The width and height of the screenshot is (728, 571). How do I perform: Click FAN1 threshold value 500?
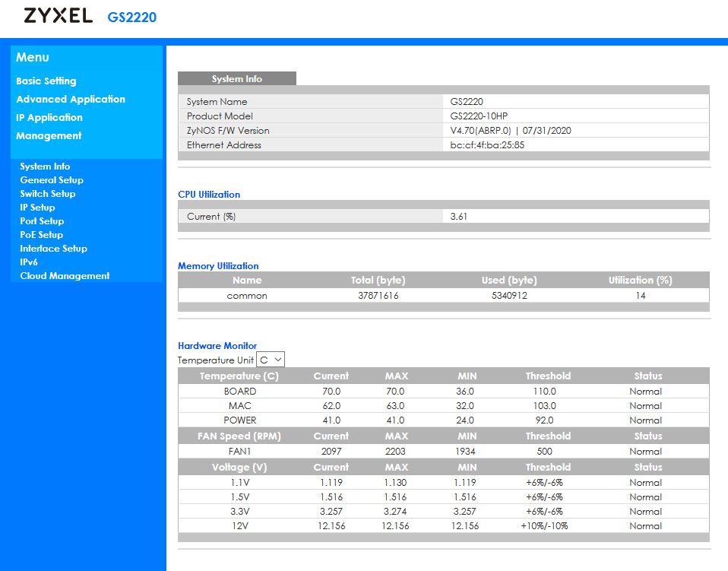click(545, 451)
